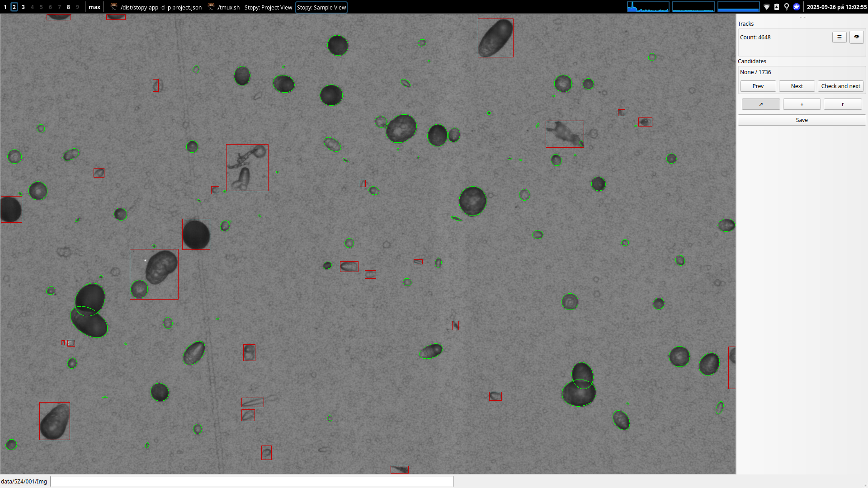Switch to workspace 3

(x=23, y=7)
